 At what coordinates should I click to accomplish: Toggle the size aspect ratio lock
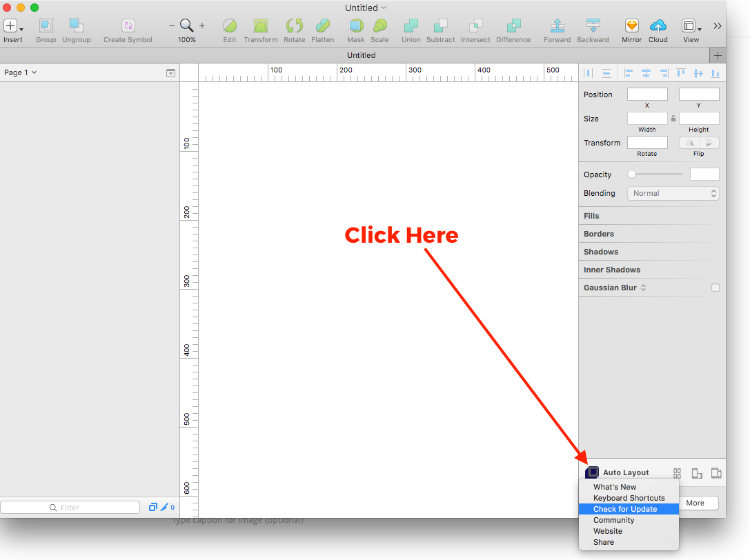[673, 119]
